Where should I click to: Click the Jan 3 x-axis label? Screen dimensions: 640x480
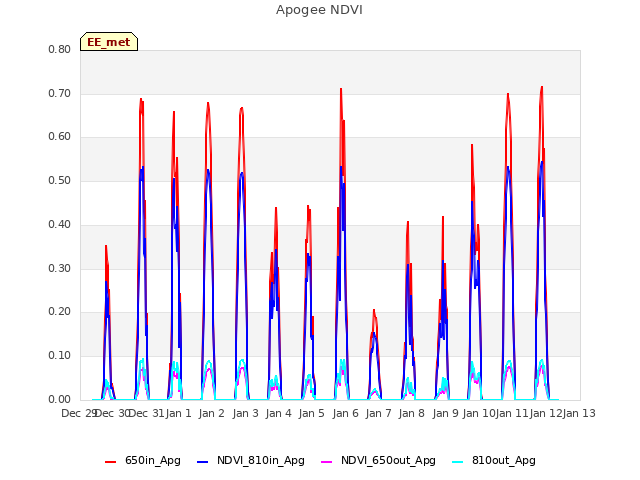click(246, 413)
